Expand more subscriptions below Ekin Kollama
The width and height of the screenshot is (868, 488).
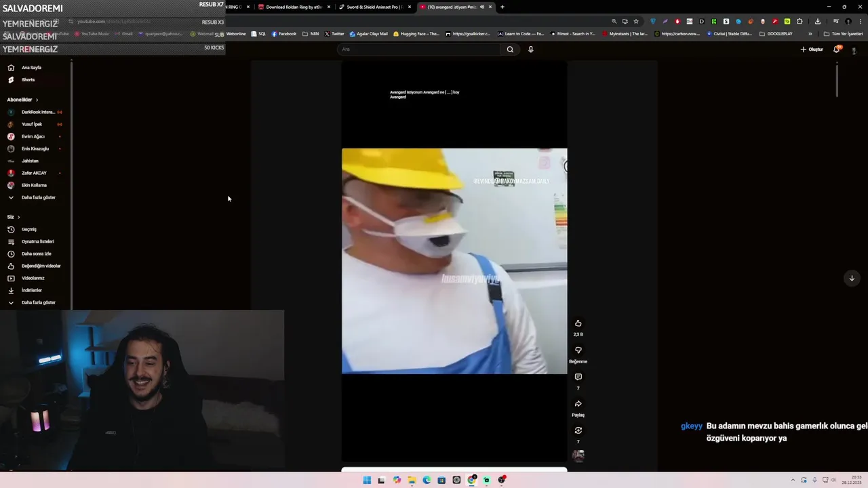pos(35,197)
